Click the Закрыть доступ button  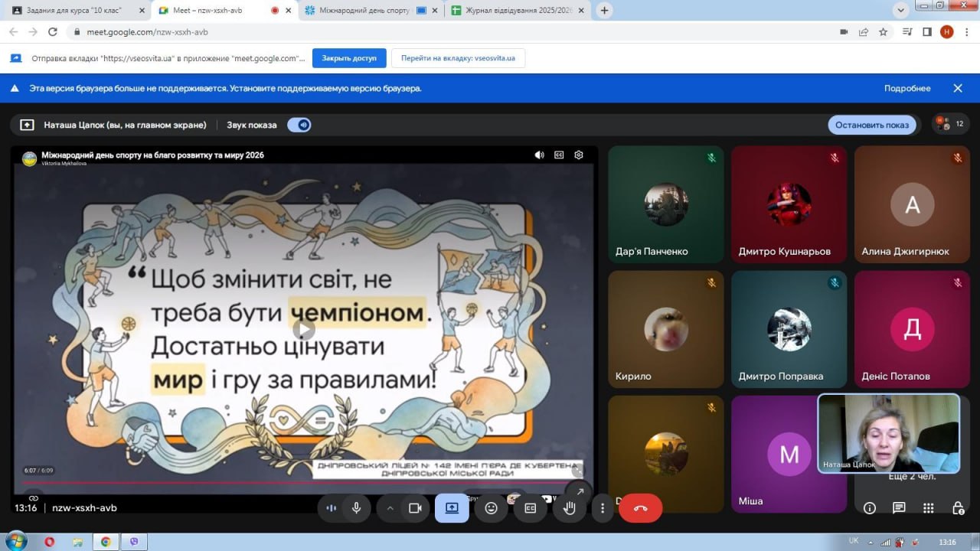tap(348, 58)
